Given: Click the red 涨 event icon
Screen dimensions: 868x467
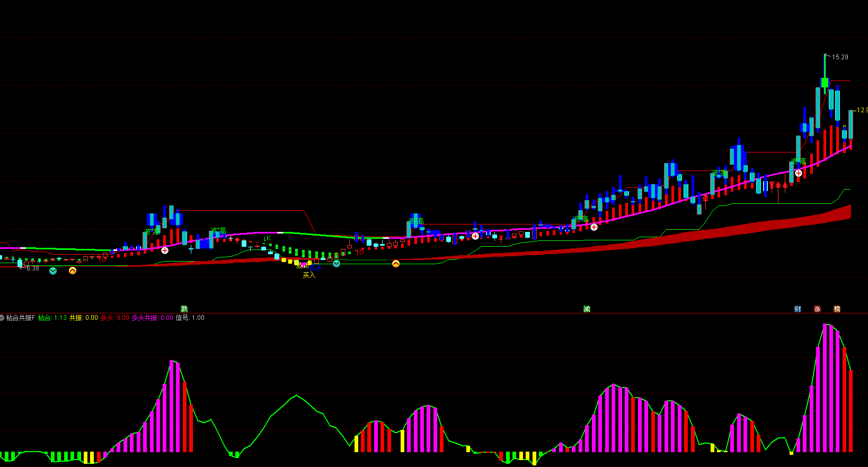Looking at the screenshot, I should 817,309.
